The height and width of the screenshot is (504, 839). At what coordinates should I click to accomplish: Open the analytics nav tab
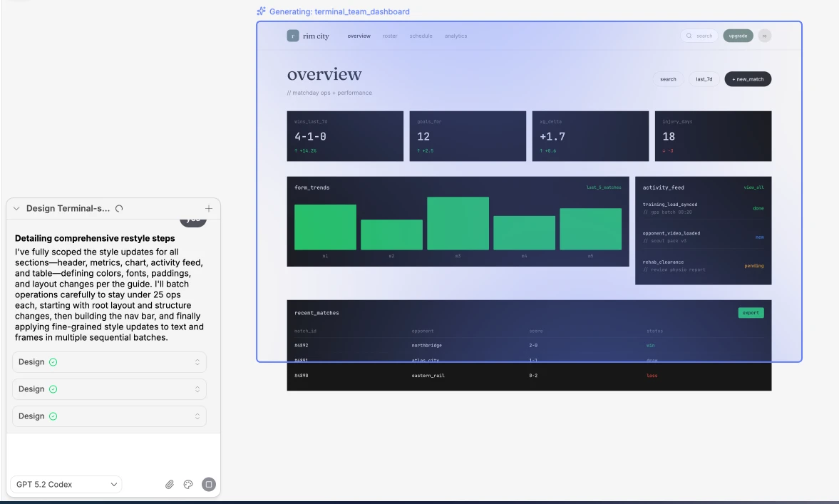(456, 36)
